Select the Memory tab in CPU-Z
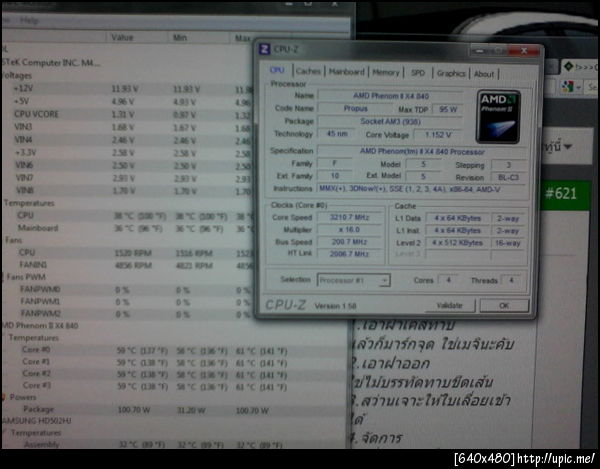Viewport: 600px width, 469px height. point(386,72)
